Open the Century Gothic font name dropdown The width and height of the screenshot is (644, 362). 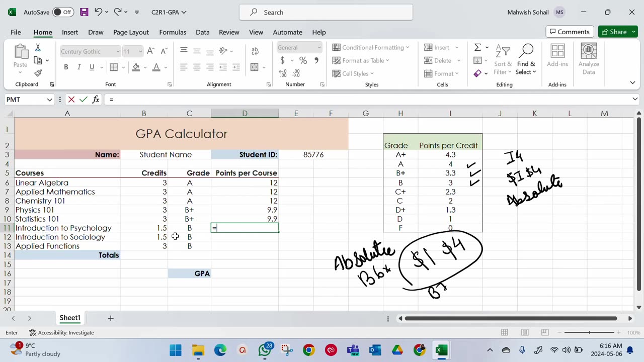118,51
